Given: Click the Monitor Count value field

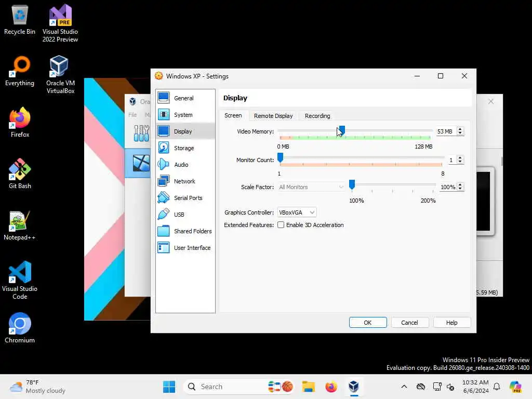Looking at the screenshot, I should click(451, 160).
